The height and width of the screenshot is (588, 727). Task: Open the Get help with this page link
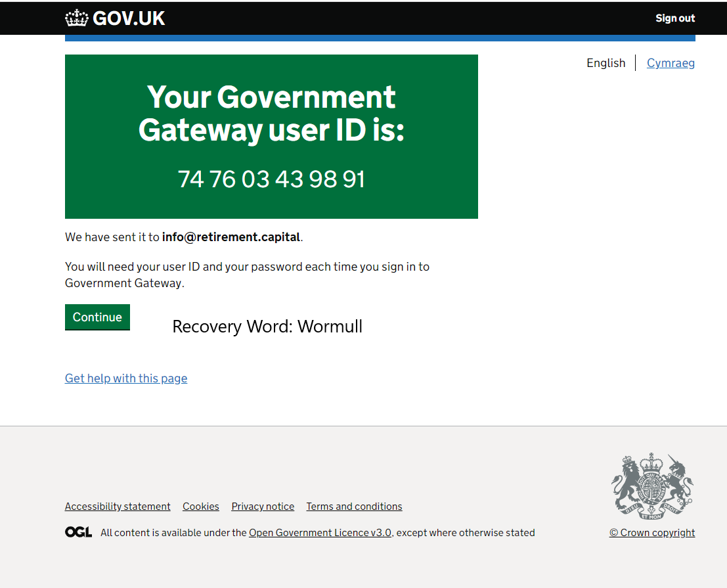(x=126, y=378)
